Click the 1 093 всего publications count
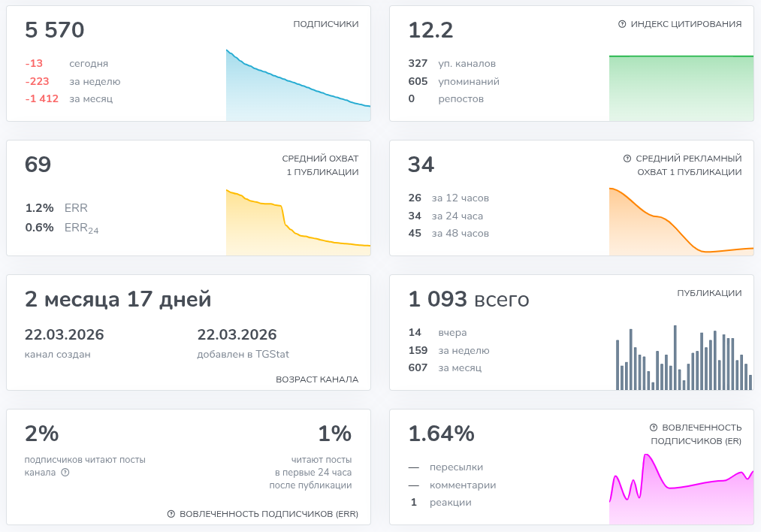 pyautogui.click(x=468, y=299)
